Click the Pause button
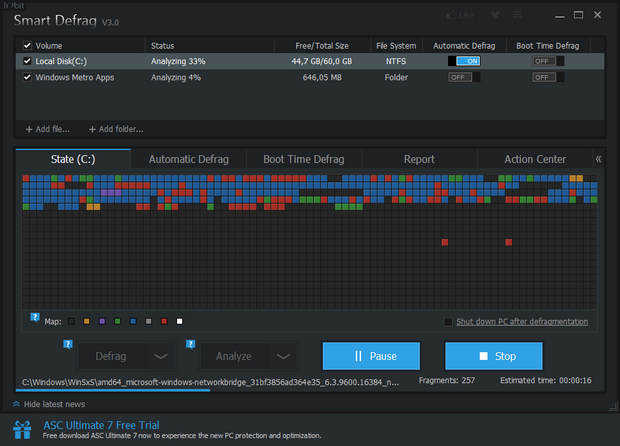This screenshot has width=620, height=446. coord(371,356)
